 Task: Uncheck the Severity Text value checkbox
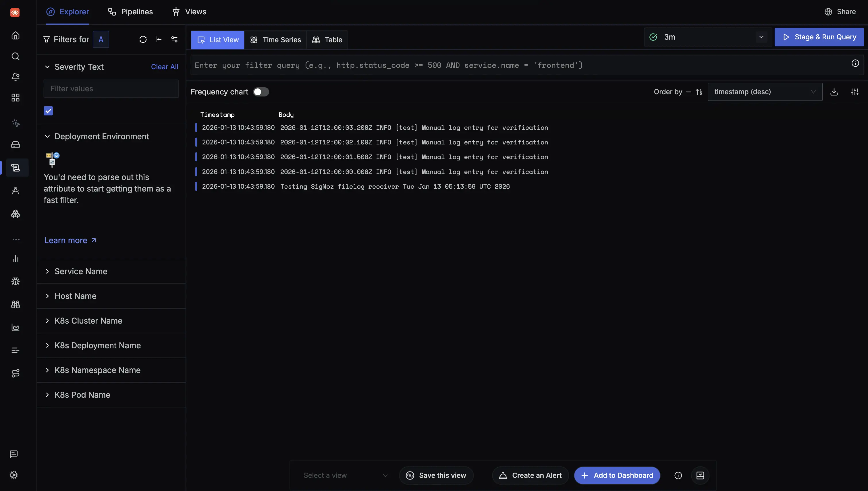click(48, 111)
